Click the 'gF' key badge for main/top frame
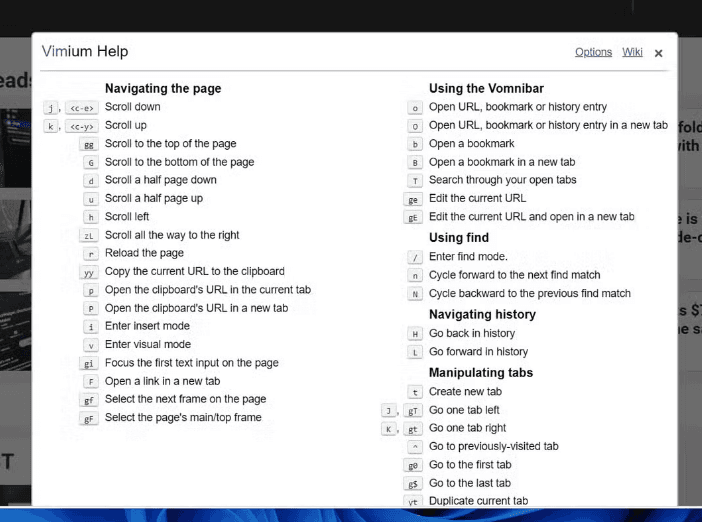Screen dimensions: 702x522 click(x=89, y=419)
